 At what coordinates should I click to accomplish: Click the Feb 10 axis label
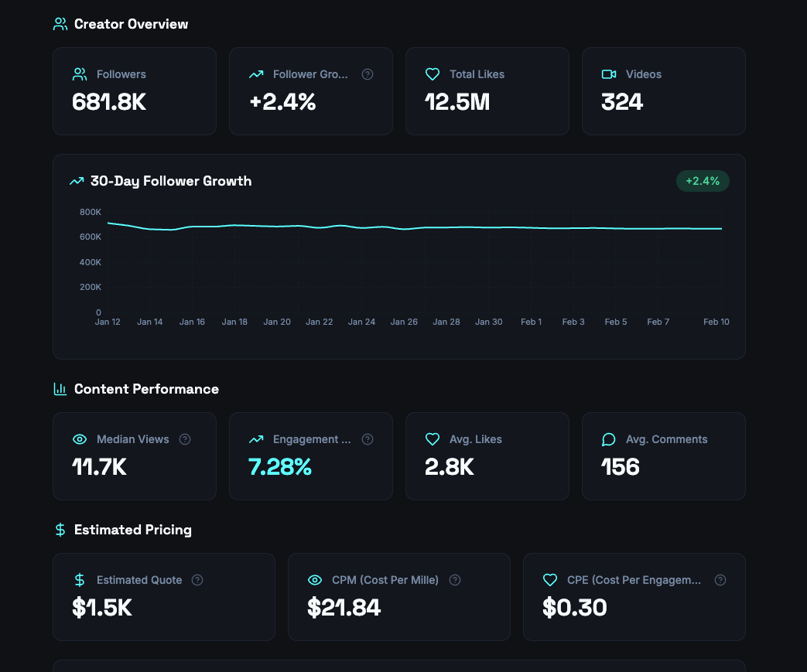(x=716, y=322)
